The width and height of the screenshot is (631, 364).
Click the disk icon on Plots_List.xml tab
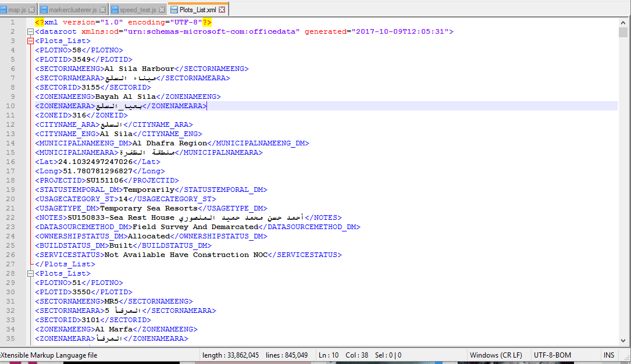tap(174, 10)
